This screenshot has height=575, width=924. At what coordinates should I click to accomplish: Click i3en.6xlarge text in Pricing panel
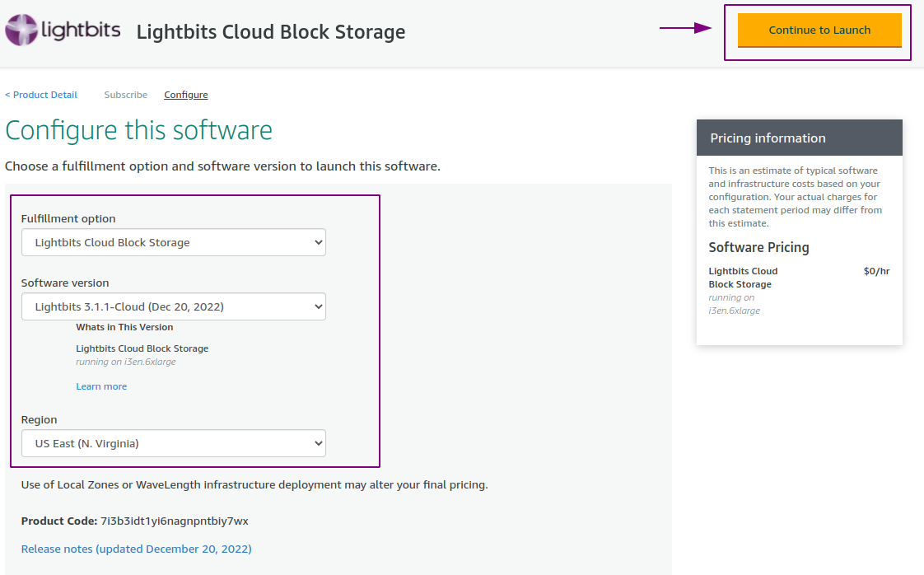coord(735,311)
